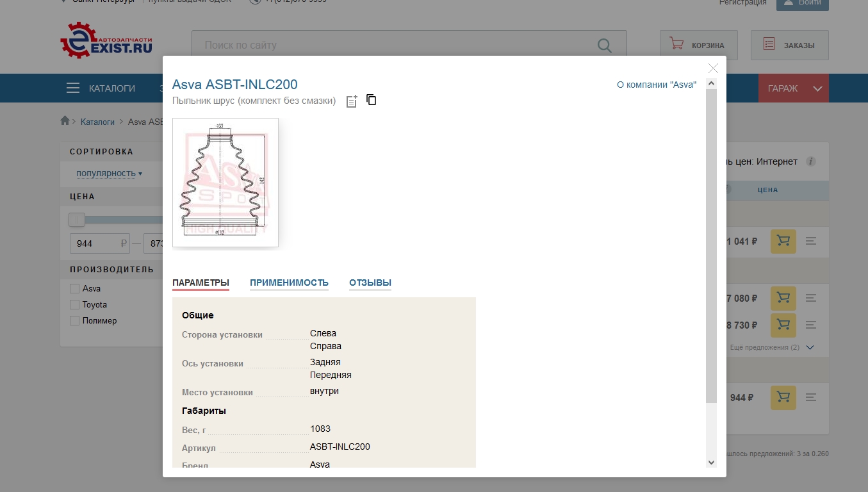Click the price level info icon
The image size is (868, 492).
(x=810, y=161)
